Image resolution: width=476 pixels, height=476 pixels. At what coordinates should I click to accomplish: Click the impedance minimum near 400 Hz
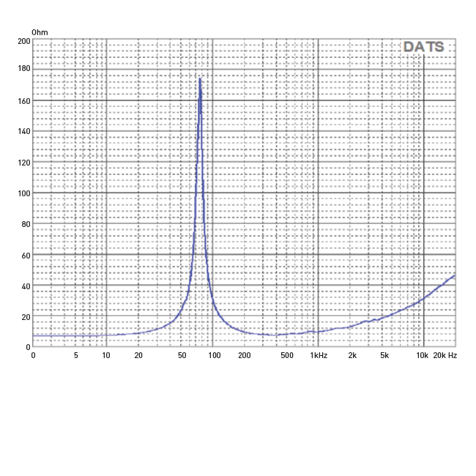click(x=273, y=335)
